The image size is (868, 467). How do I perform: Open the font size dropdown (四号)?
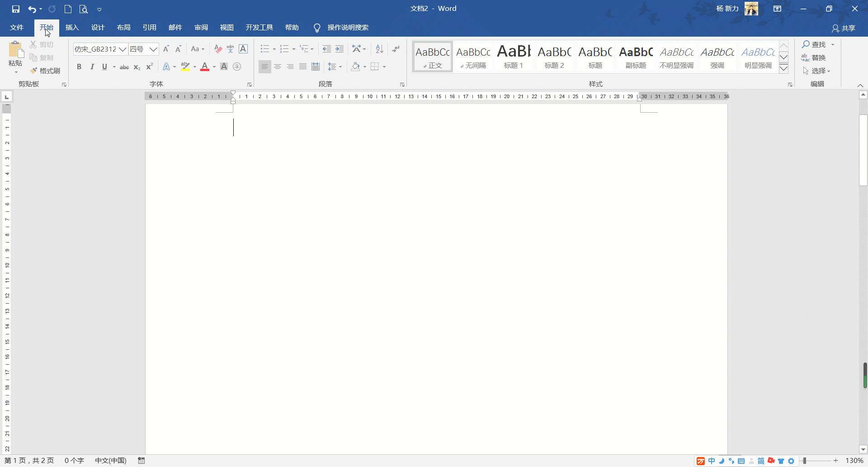[153, 49]
